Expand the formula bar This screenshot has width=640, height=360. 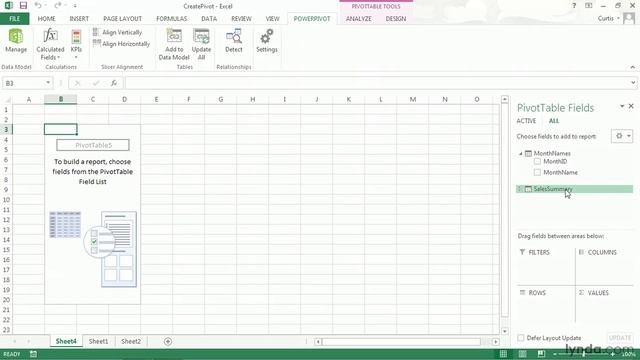(633, 83)
